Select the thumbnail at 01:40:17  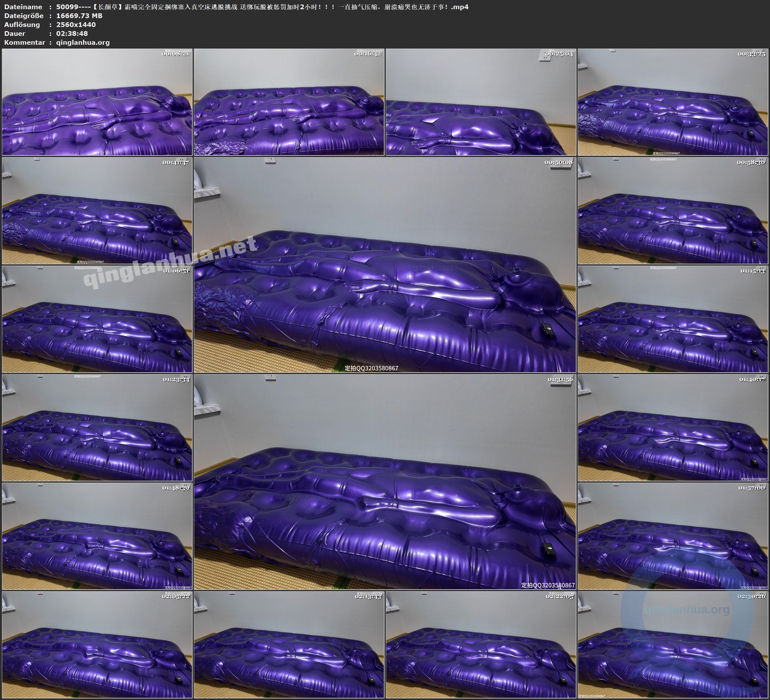click(673, 427)
